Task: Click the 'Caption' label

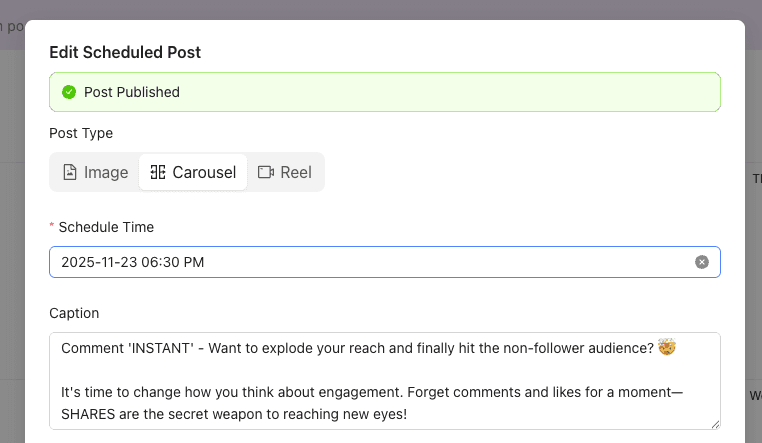Action: [x=74, y=313]
